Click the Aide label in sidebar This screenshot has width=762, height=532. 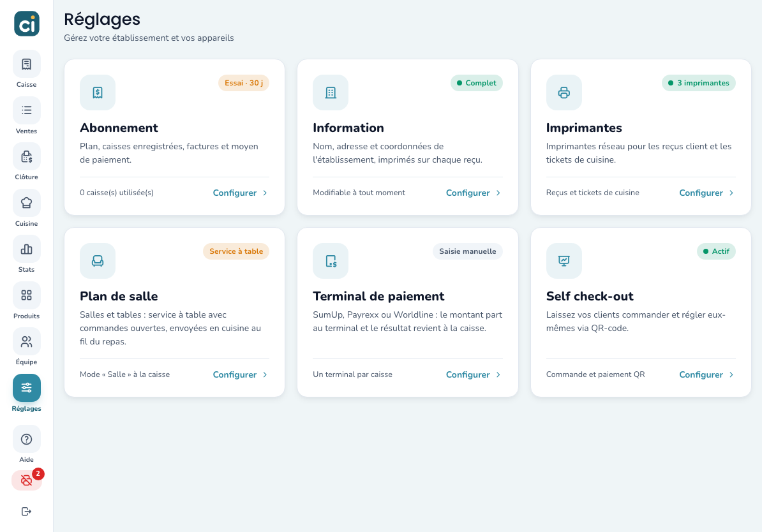click(x=27, y=460)
